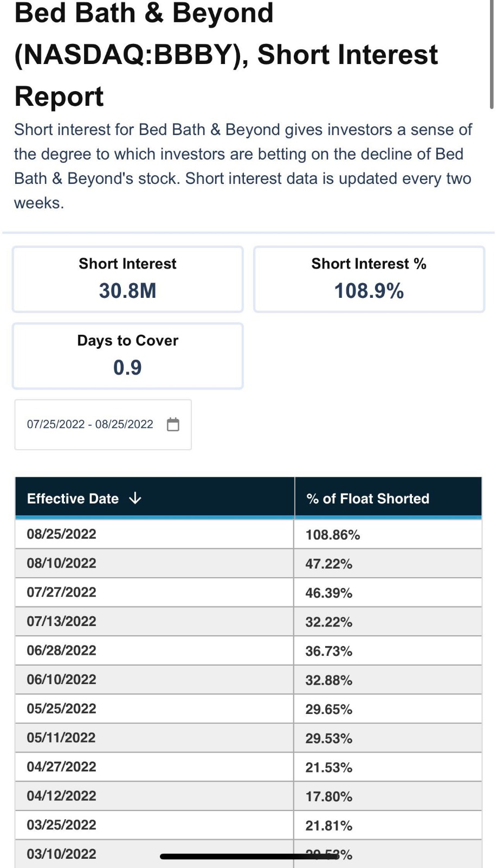Viewport: 497px width, 868px height.
Task: Click the 47.22% value cell
Action: click(x=329, y=564)
